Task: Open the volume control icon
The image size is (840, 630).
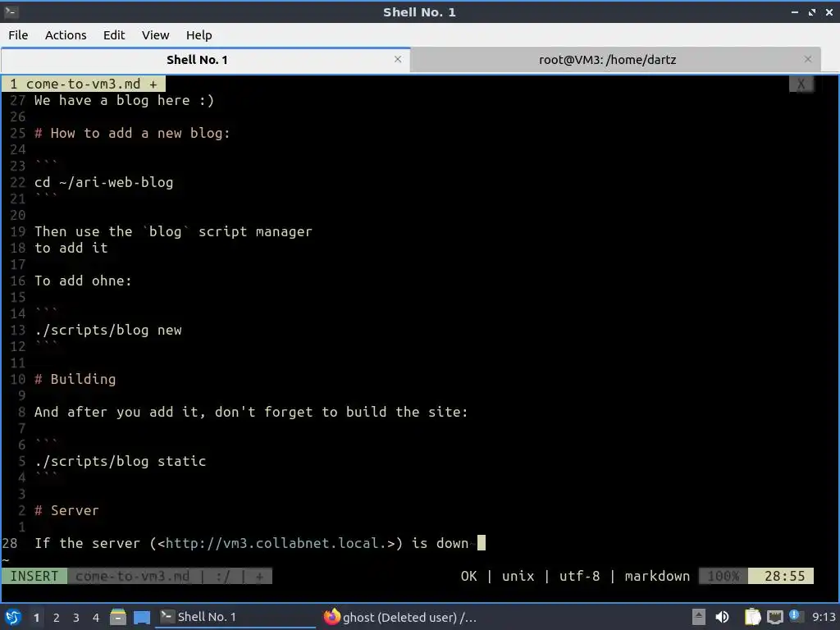Action: coord(722,617)
